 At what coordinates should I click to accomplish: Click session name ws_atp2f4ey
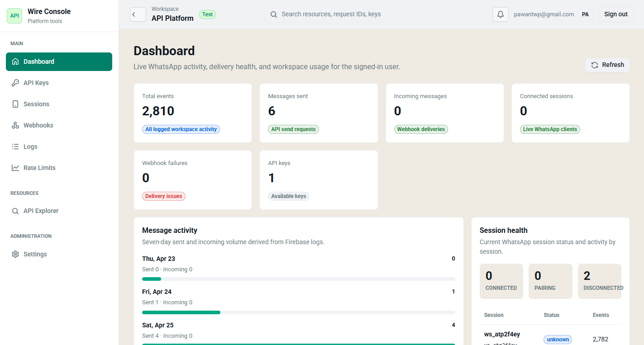pyautogui.click(x=502, y=335)
